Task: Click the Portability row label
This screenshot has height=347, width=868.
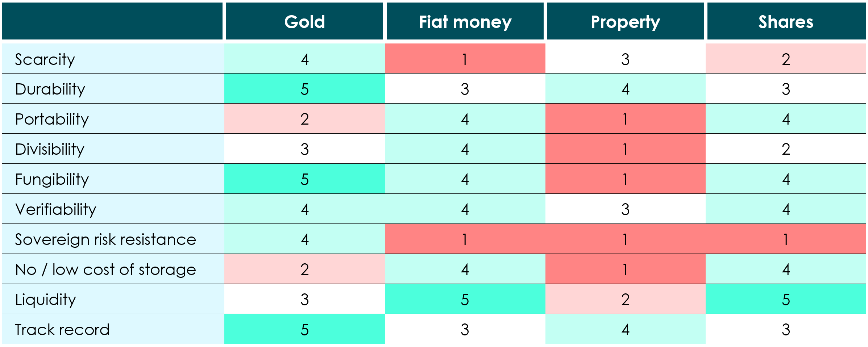Action: pos(52,119)
